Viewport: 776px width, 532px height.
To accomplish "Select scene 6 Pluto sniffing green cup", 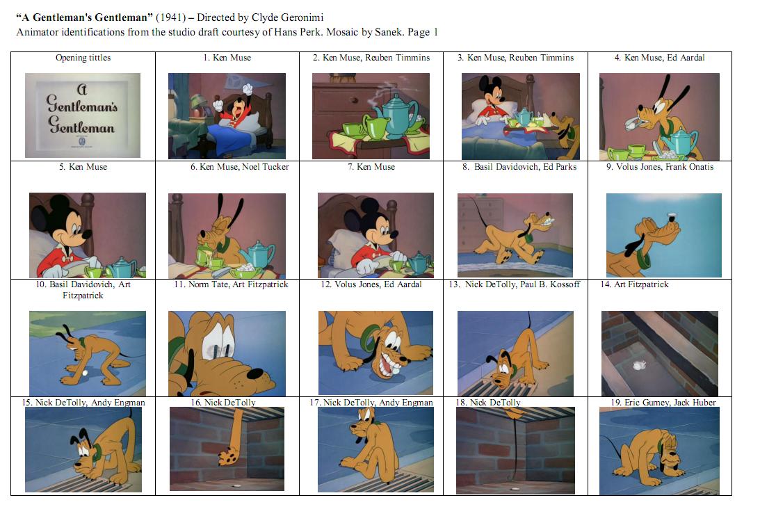I will pos(227,236).
